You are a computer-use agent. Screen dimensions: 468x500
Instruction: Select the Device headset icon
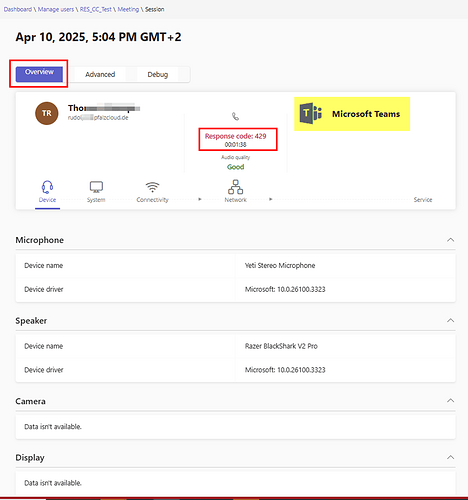click(47, 187)
